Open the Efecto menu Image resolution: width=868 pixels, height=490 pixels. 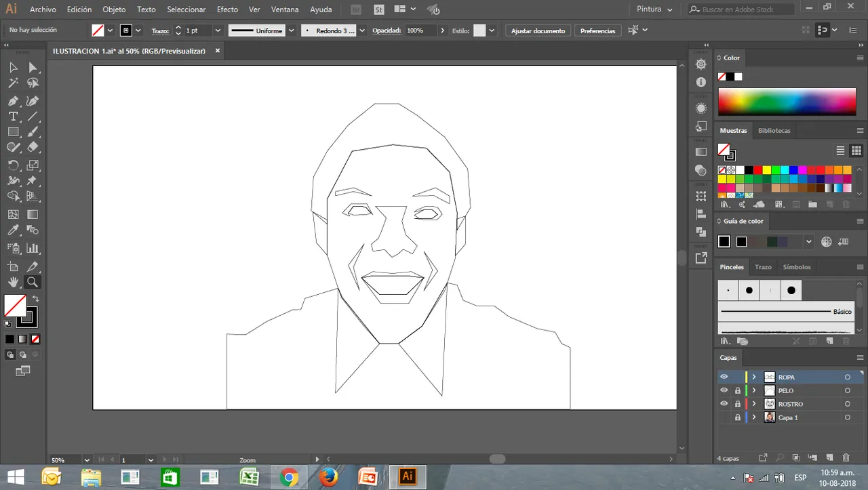click(227, 9)
